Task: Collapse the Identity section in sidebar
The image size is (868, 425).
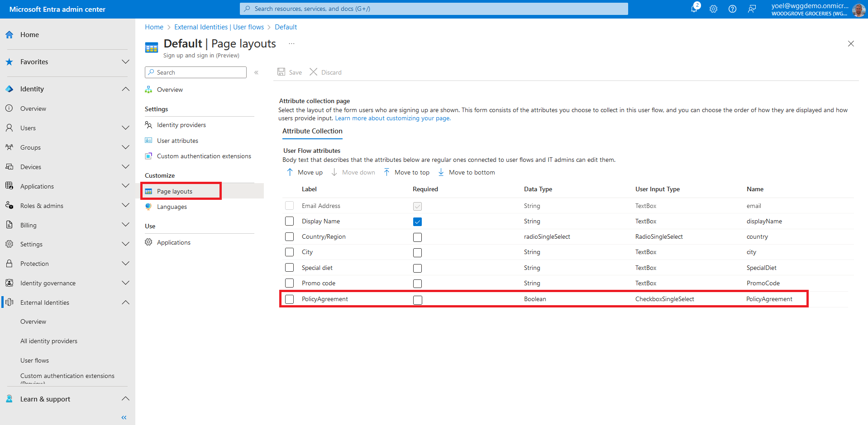Action: coord(125,89)
